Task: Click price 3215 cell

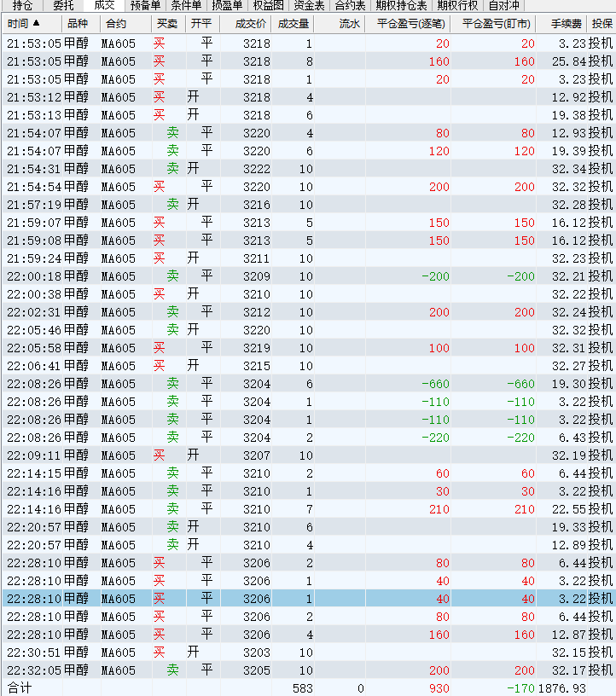Action: coord(257,366)
